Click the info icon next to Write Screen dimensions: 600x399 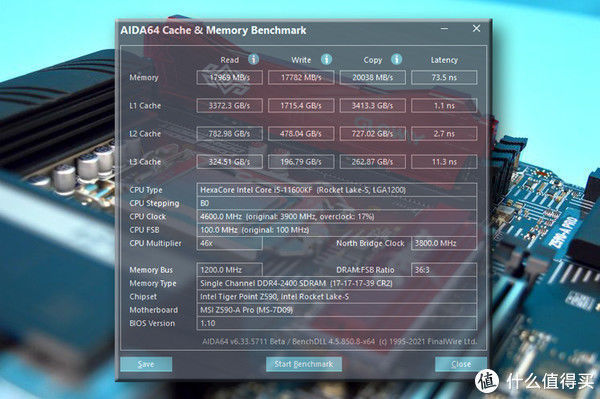point(326,59)
